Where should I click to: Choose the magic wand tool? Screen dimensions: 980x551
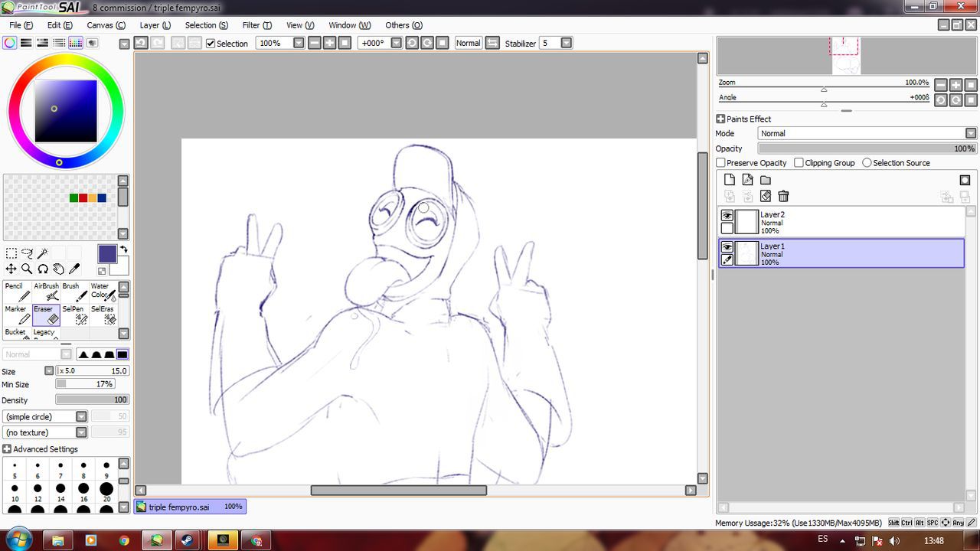[43, 253]
